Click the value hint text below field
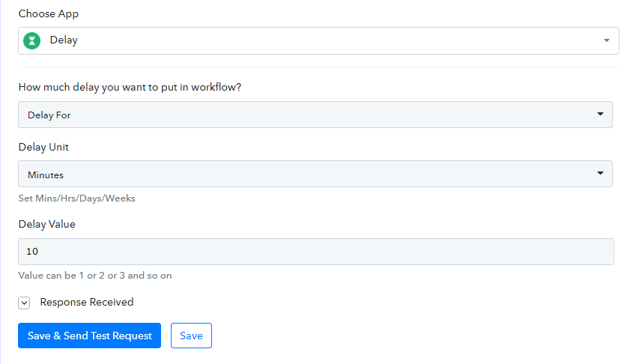 coord(95,276)
